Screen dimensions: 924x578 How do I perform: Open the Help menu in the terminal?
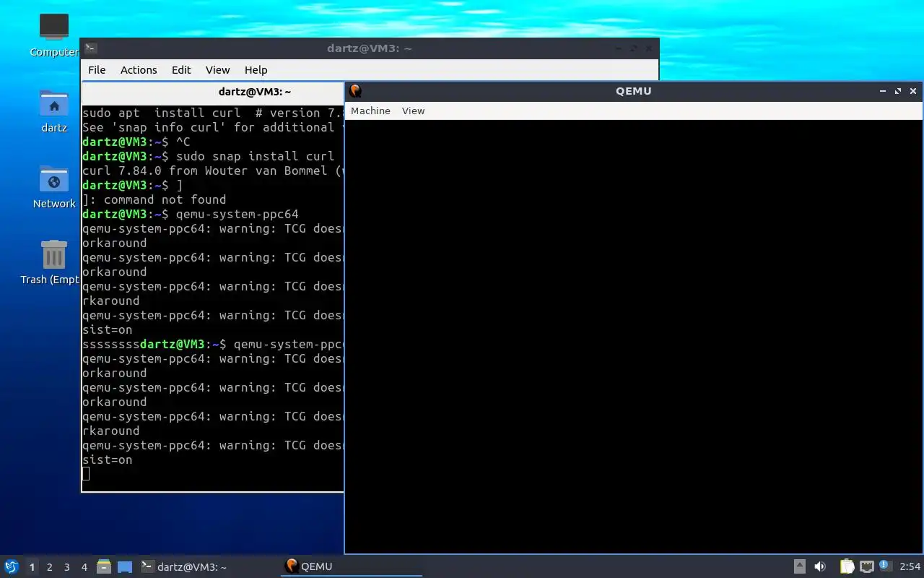256,70
